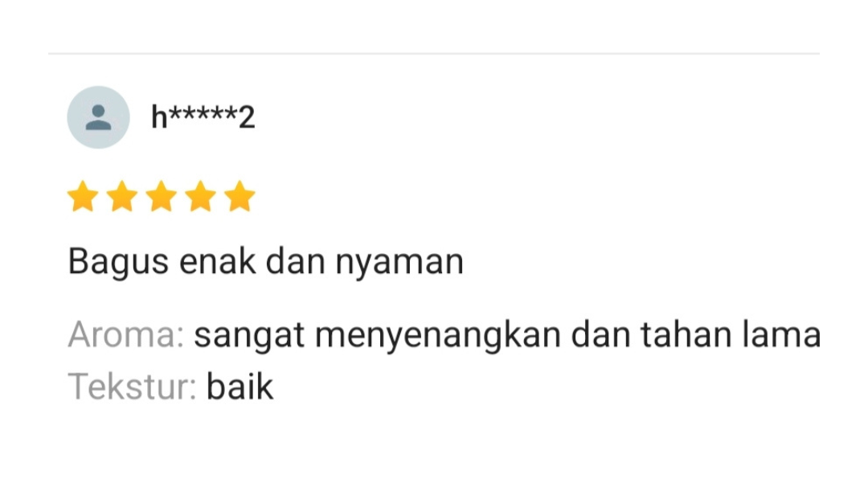Click the horizontal divider line above review
Viewport: 868px width, 482px height.
coord(434,54)
